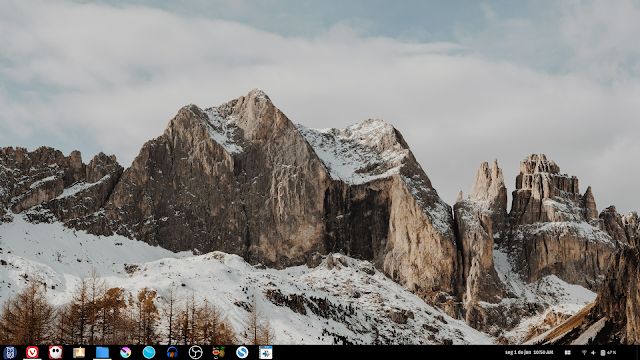The image size is (640, 360).
Task: Open the Wi-Fi network tray icon
Action: point(584,353)
